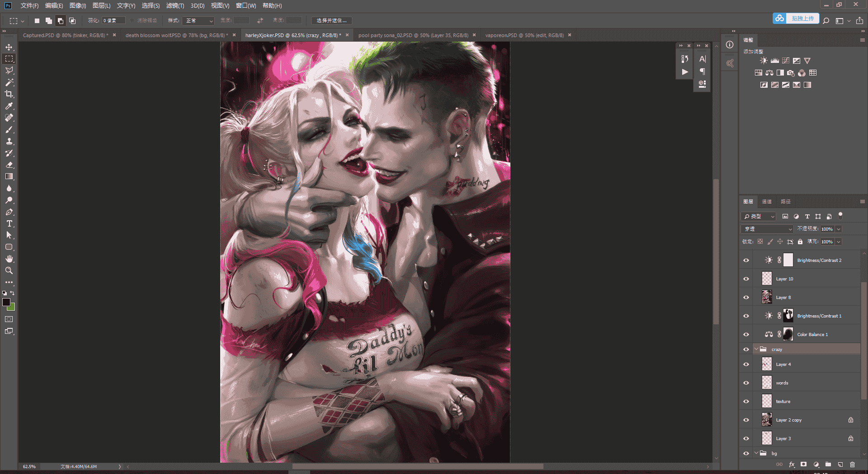Hide the Layer 10 layer
This screenshot has width=868, height=474.
coord(746,279)
